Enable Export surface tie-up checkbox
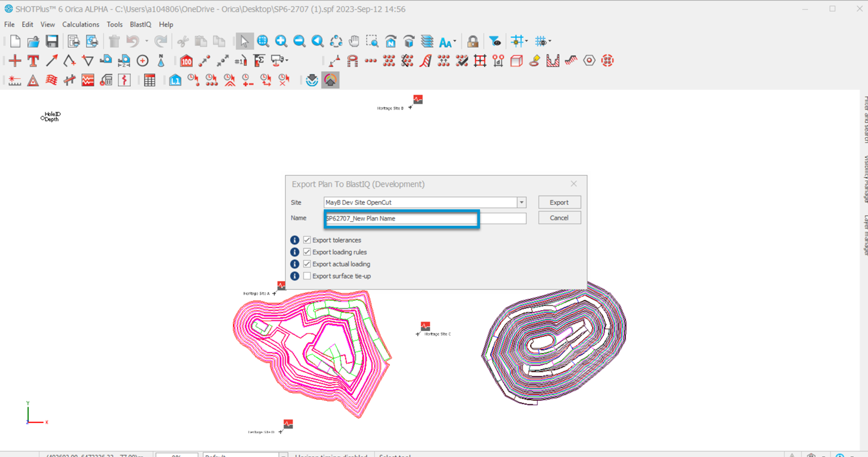Image resolution: width=868 pixels, height=457 pixels. click(x=307, y=276)
